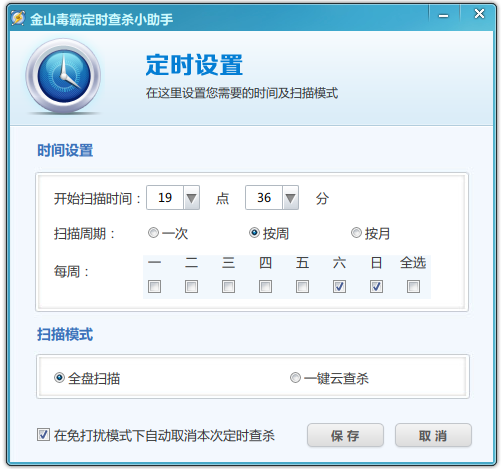Viewport: 503px width, 469px height.
Task: Click the 扫描模式 section label
Action: click(65, 334)
